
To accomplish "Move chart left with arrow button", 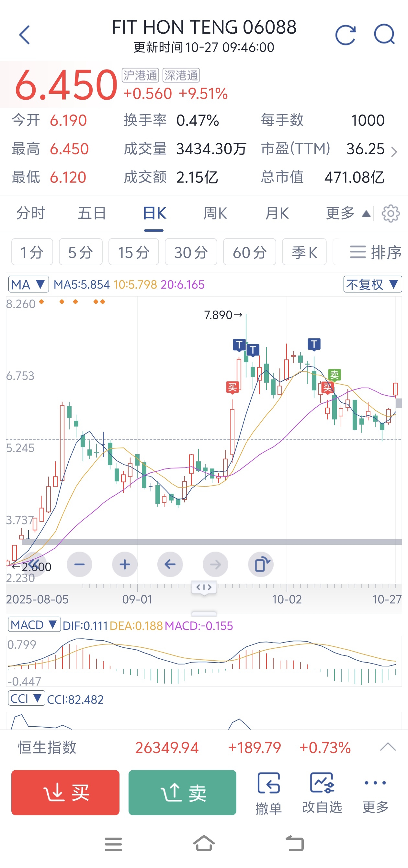I will coord(170,565).
